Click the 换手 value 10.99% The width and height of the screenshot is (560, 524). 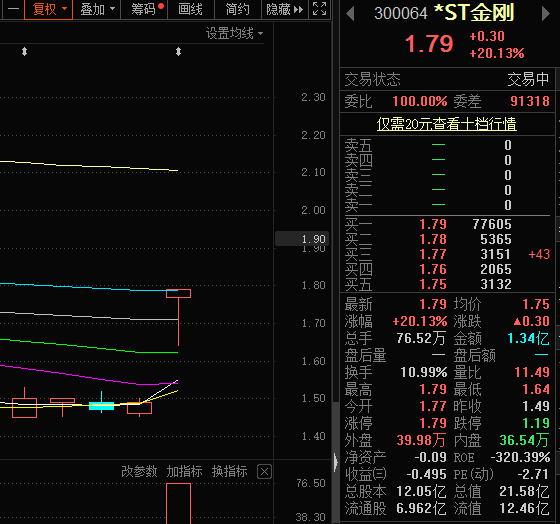tap(424, 373)
